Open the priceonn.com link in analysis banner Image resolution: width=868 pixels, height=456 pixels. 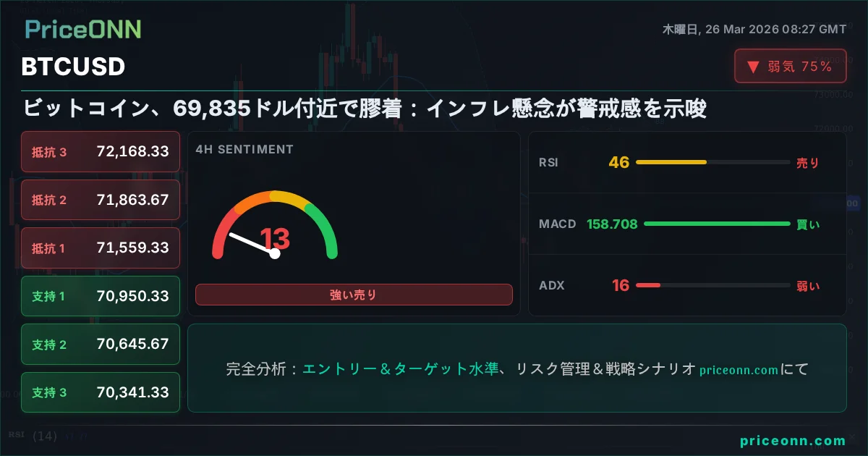[739, 370]
